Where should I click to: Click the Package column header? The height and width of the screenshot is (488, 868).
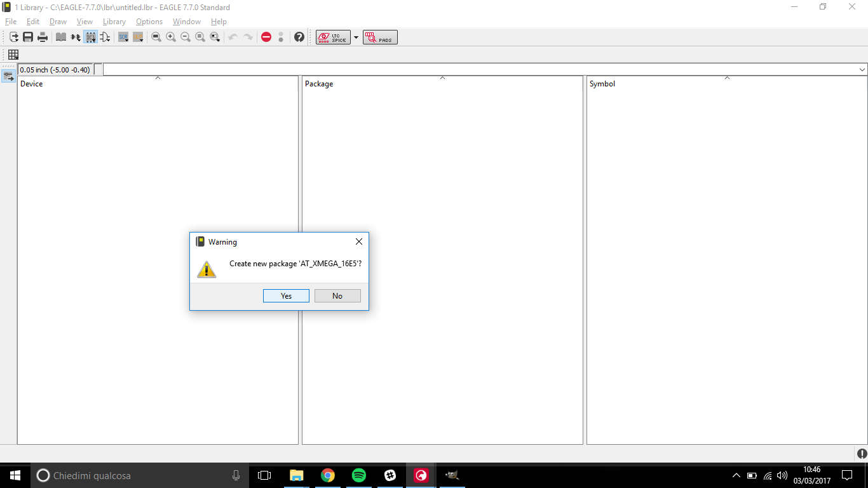coord(442,83)
